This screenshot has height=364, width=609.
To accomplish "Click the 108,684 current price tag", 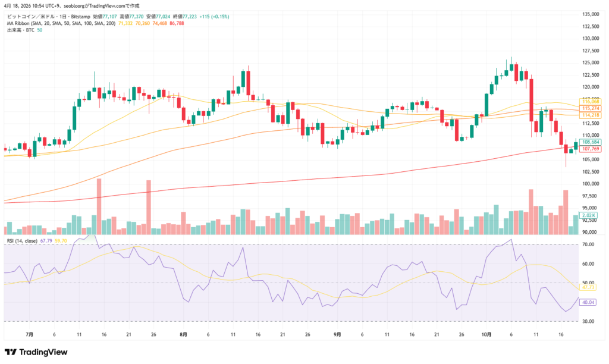I will click(x=591, y=142).
